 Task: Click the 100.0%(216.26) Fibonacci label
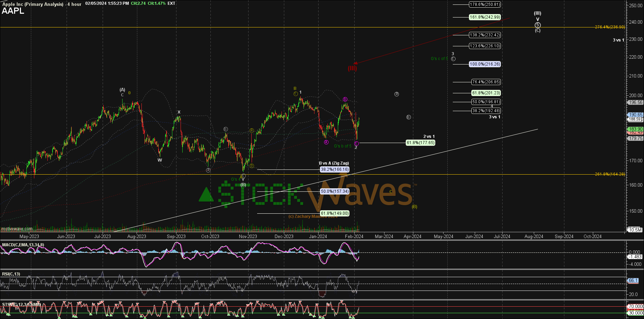point(485,64)
